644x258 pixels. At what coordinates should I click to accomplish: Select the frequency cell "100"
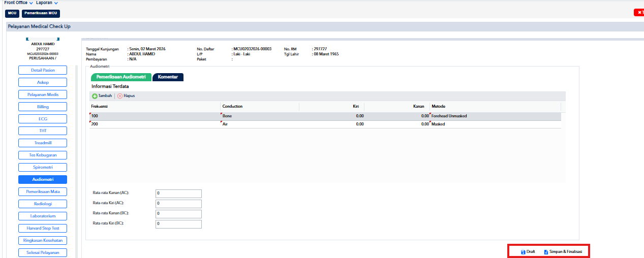(155, 116)
